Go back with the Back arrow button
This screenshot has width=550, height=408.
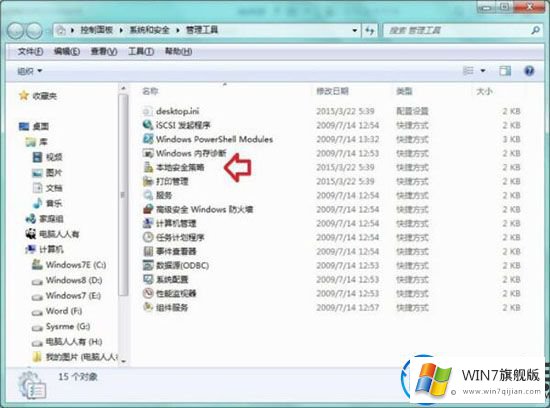click(x=15, y=31)
